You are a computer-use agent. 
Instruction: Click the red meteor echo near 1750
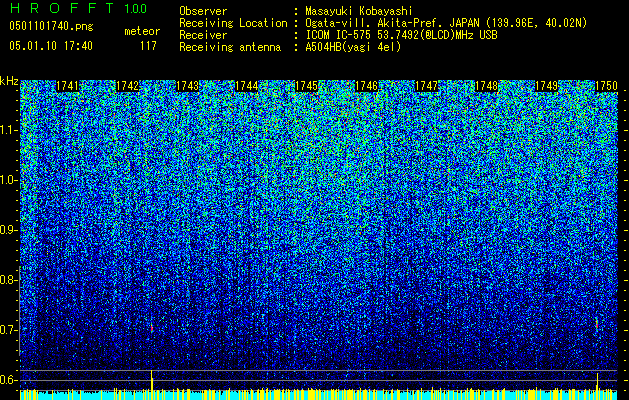point(597,323)
